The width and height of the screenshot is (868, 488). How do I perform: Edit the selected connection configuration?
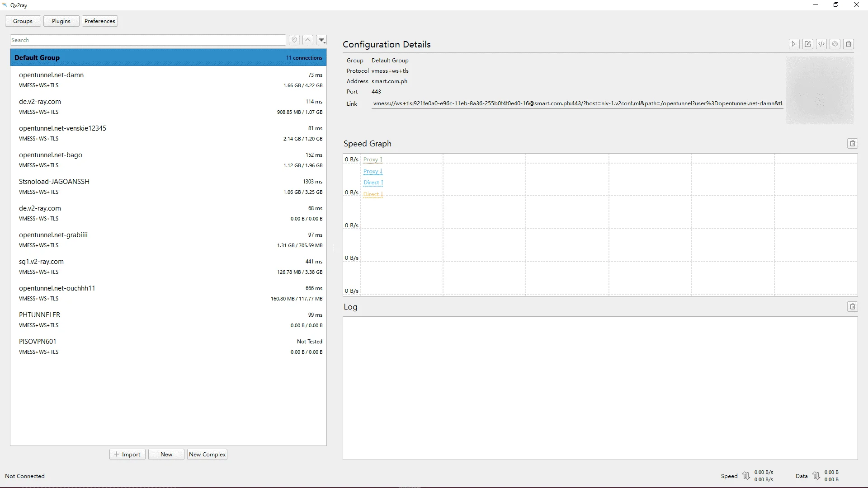tap(807, 44)
